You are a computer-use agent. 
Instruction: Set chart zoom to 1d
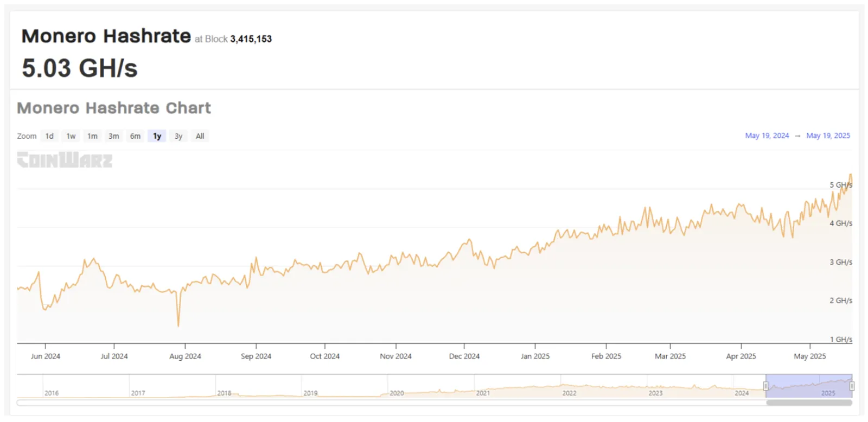(49, 136)
